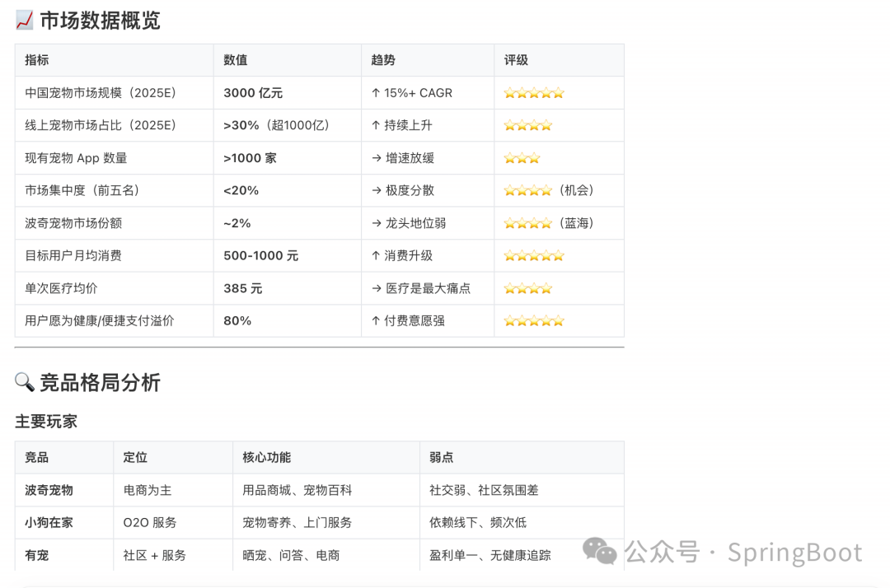Click the <20% value
This screenshot has height=588, width=890.
coord(241,190)
